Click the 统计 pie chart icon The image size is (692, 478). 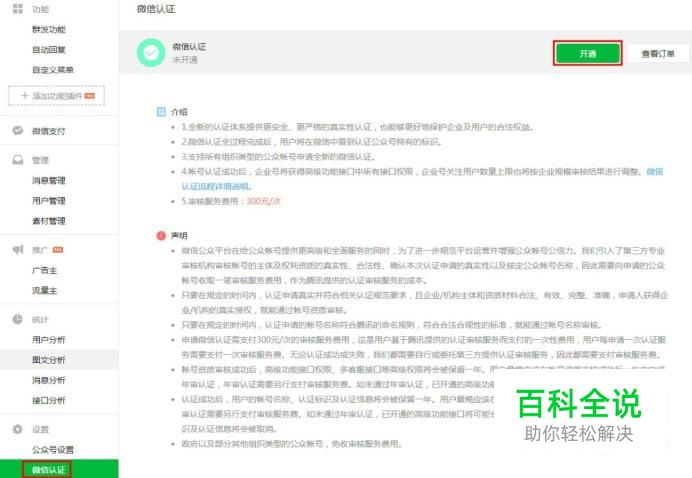click(x=18, y=319)
